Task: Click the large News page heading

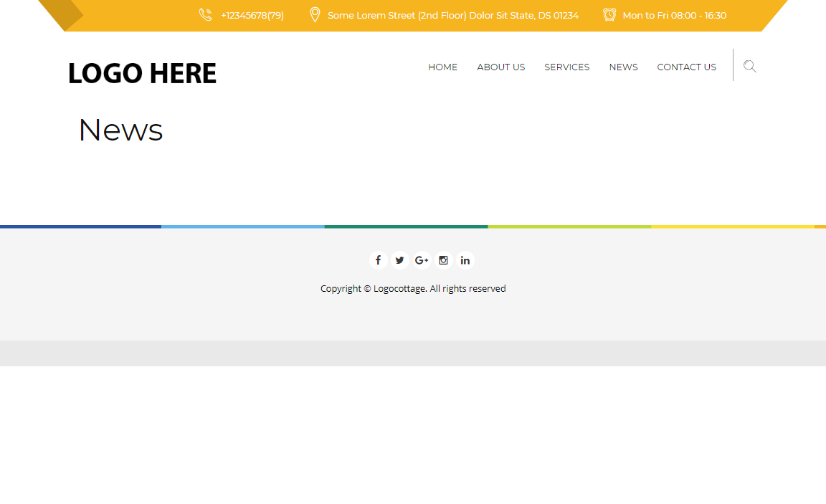Action: pyautogui.click(x=120, y=130)
